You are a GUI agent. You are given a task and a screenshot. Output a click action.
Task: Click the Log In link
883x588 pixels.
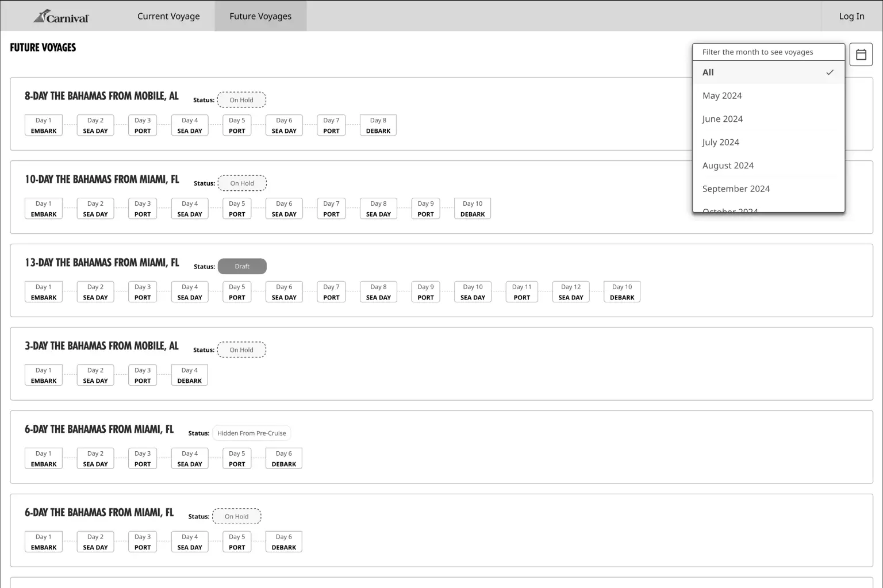point(851,16)
